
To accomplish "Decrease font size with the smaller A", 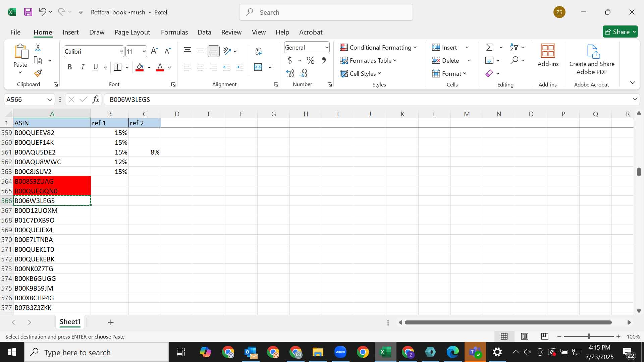I will 168,51.
